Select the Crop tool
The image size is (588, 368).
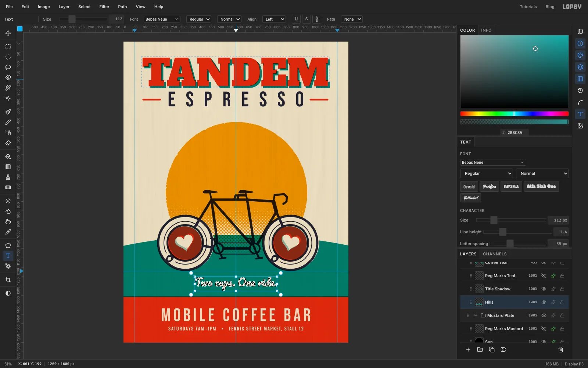point(8,280)
